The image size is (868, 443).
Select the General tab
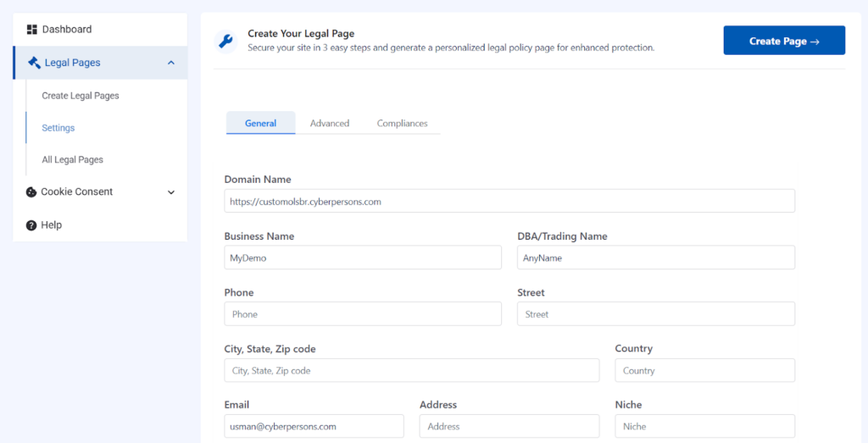(x=260, y=123)
